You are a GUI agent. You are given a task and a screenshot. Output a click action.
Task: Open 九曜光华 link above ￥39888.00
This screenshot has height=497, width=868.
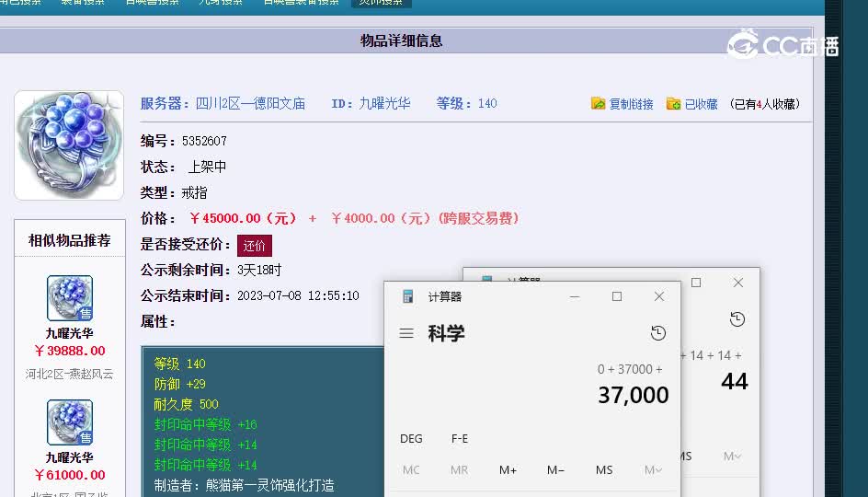click(x=70, y=333)
